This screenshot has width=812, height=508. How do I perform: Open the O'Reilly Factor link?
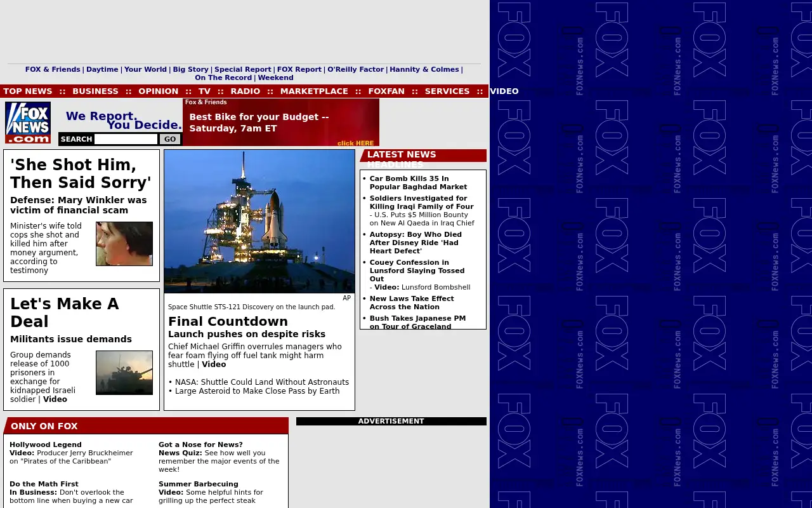coord(355,70)
